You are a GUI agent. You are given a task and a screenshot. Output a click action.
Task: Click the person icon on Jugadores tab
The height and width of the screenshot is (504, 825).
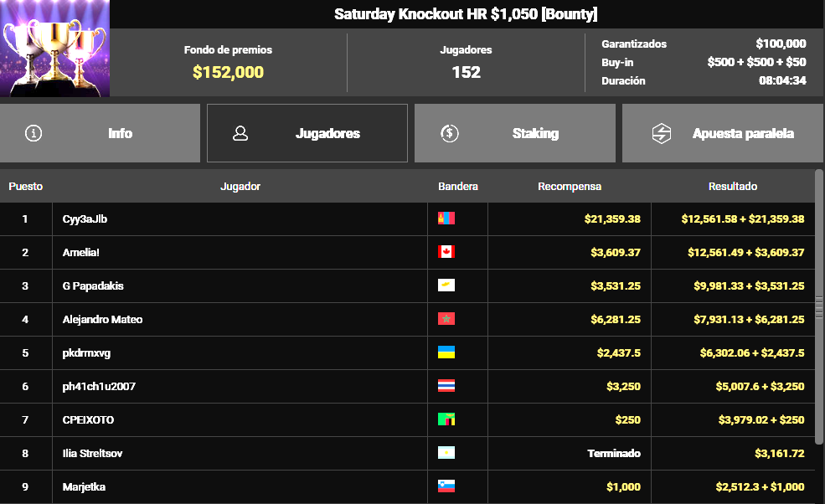(x=240, y=133)
